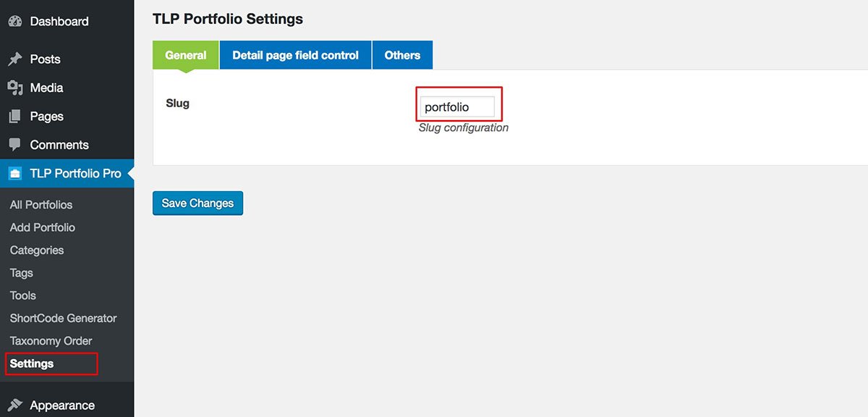Screen dimensions: 868x417
Task: Click the Slug input field
Action: click(x=457, y=107)
